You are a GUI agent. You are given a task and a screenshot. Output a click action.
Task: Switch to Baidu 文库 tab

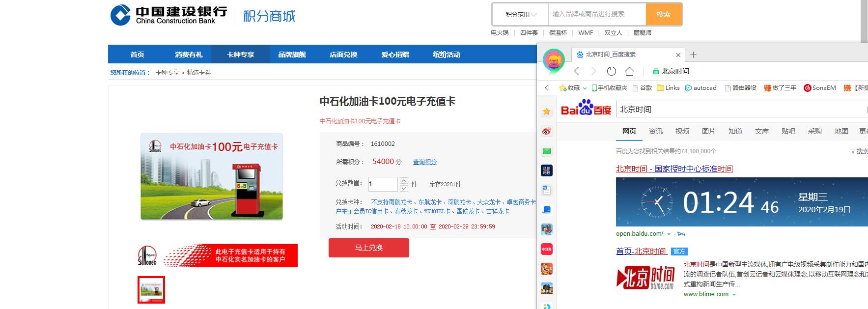762,131
